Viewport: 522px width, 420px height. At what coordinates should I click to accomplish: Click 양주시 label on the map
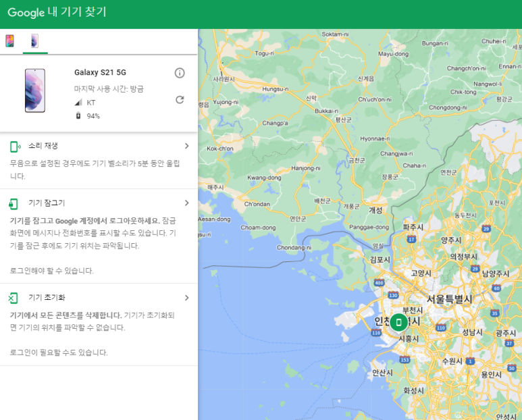tap(451, 240)
